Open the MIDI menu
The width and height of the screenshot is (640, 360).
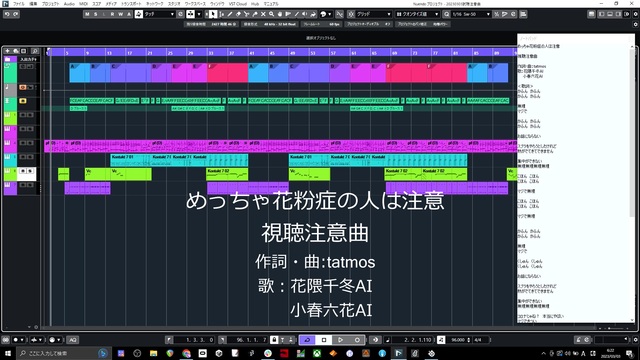click(x=83, y=4)
